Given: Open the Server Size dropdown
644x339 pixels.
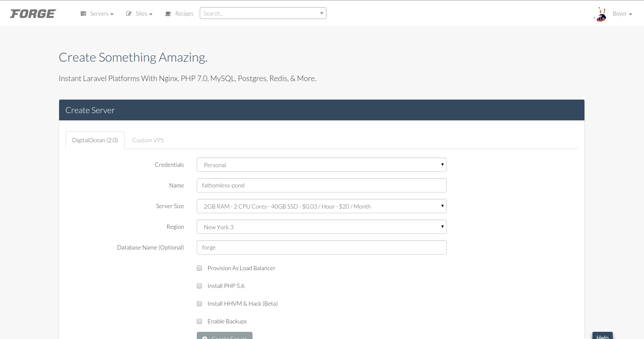Looking at the screenshot, I should pos(322,206).
